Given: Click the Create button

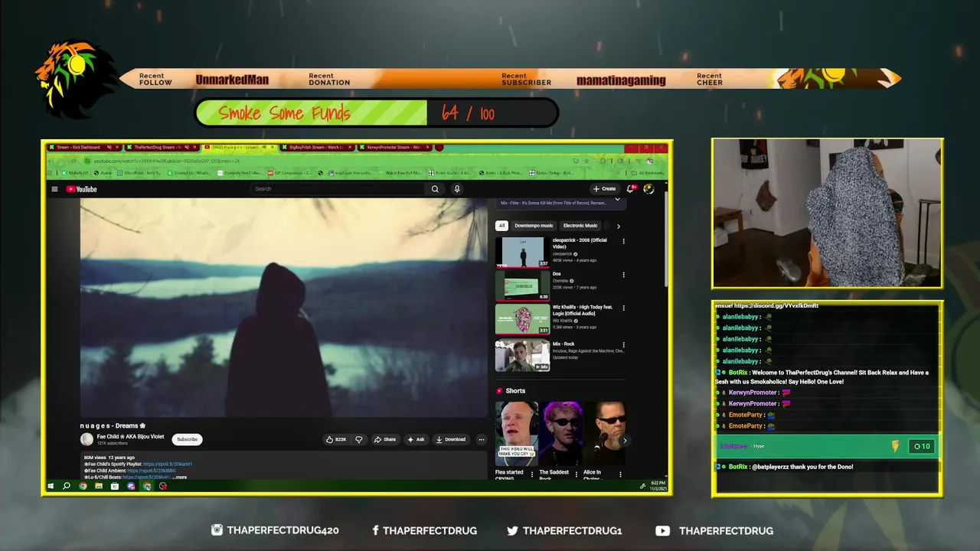Looking at the screenshot, I should pyautogui.click(x=604, y=188).
